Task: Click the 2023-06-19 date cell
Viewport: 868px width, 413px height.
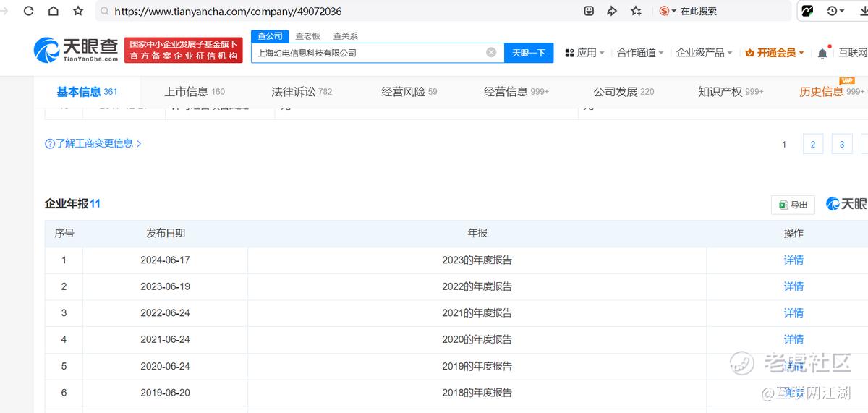Action: 166,286
